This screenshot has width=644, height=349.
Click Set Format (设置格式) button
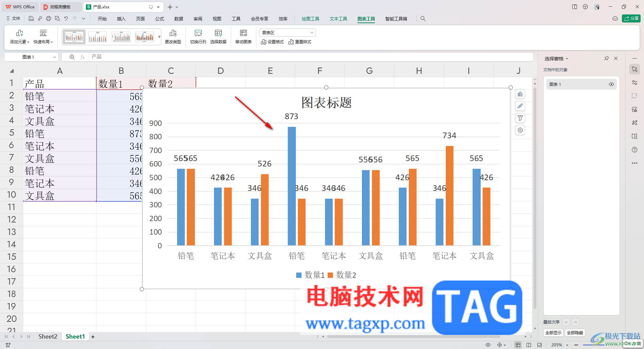272,42
